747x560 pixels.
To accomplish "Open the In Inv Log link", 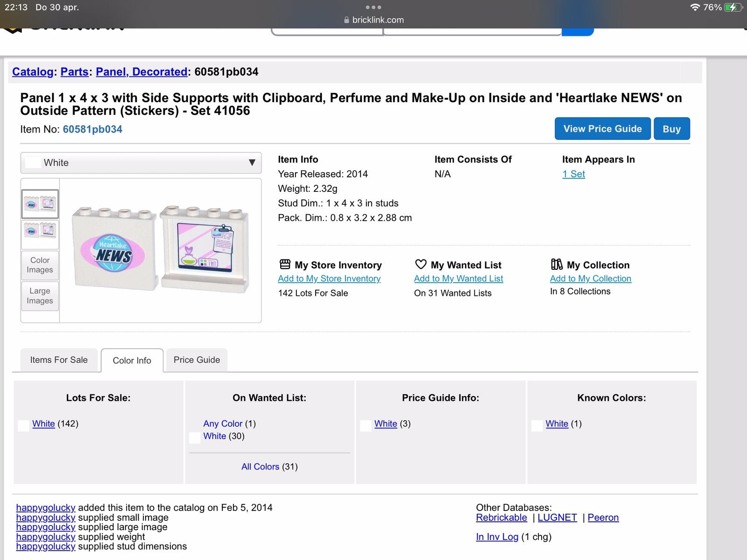I will [497, 537].
